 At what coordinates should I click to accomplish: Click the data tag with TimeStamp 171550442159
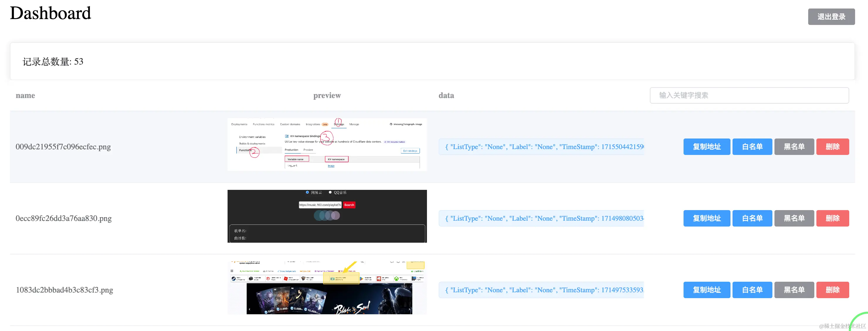point(541,147)
